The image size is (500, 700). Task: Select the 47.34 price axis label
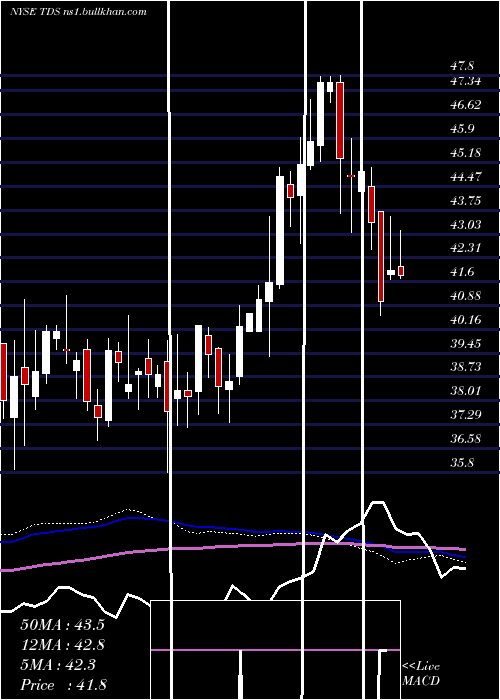(465, 81)
